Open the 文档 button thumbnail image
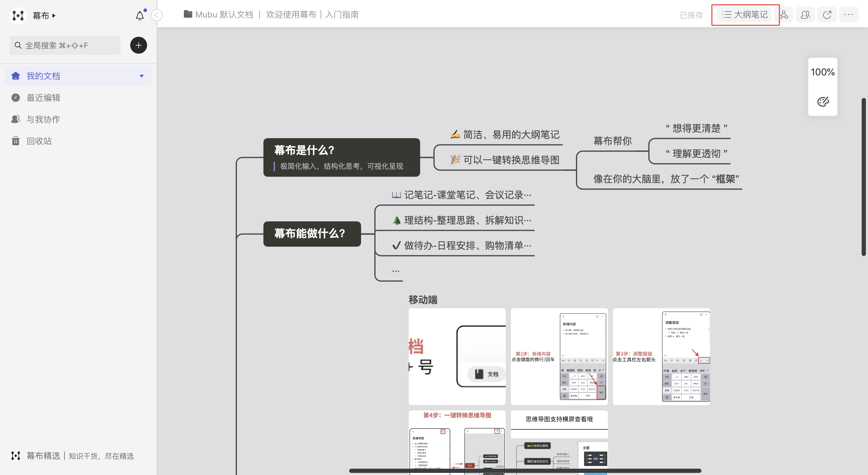 (457, 357)
